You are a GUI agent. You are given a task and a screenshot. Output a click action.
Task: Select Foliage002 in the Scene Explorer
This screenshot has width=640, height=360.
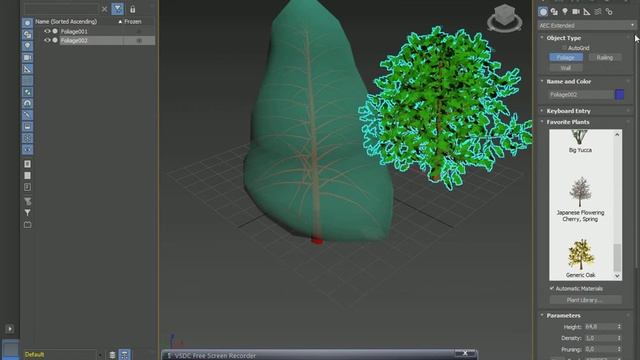[74, 40]
